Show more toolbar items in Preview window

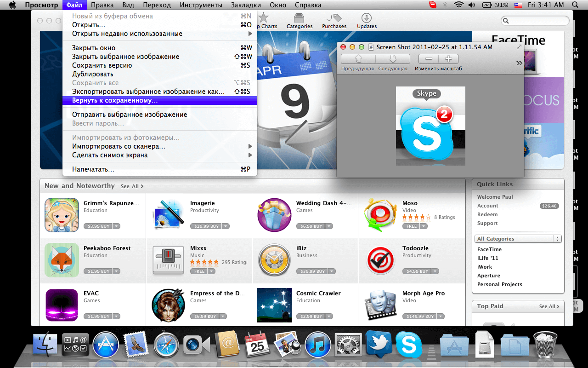pos(519,63)
